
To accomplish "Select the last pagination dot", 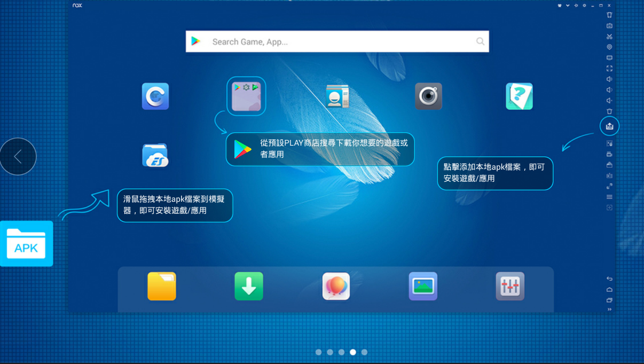I will coord(364,353).
